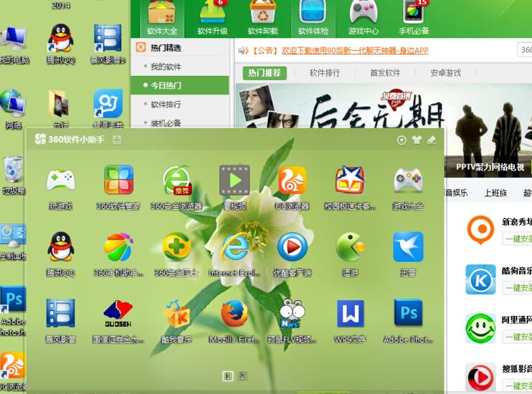This screenshot has width=532, height=394.
Task: Click 软件大全 icon in 360 software manager
Action: tap(162, 18)
